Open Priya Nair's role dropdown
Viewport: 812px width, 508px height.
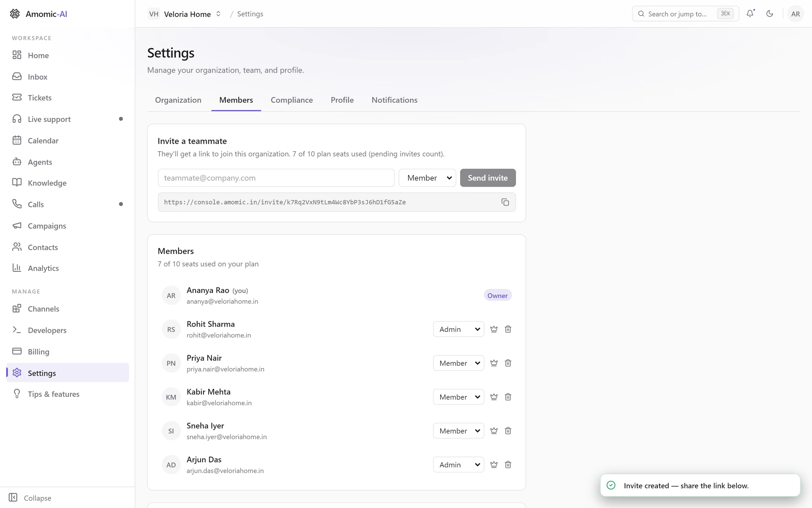pyautogui.click(x=458, y=363)
